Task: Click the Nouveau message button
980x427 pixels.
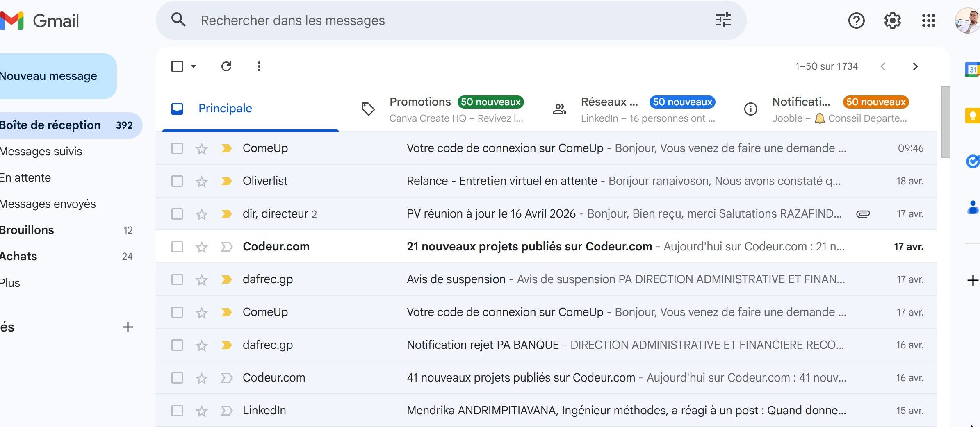Action: tap(49, 76)
